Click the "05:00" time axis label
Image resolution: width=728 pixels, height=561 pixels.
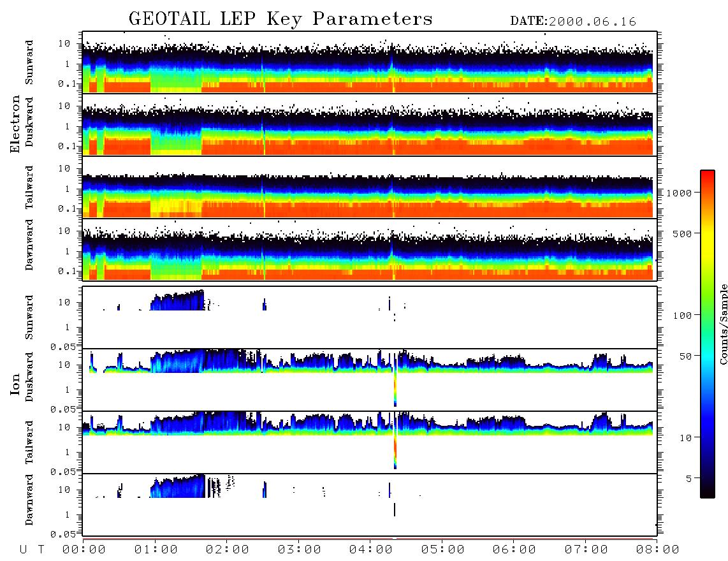click(x=443, y=550)
